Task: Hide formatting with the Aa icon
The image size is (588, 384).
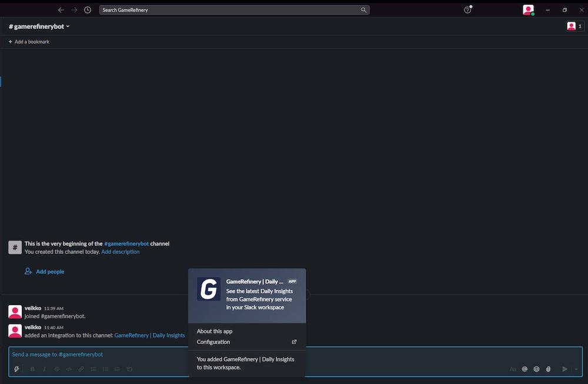Action: coord(513,369)
